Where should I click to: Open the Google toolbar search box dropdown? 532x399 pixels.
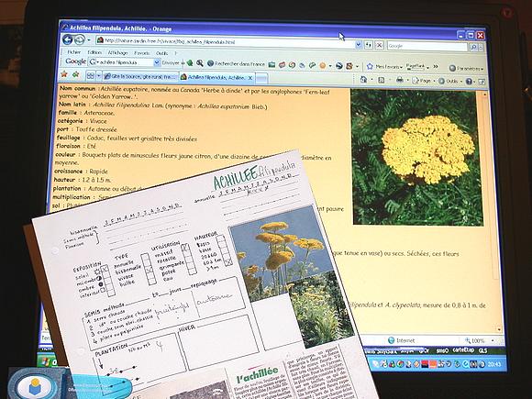(x=157, y=62)
